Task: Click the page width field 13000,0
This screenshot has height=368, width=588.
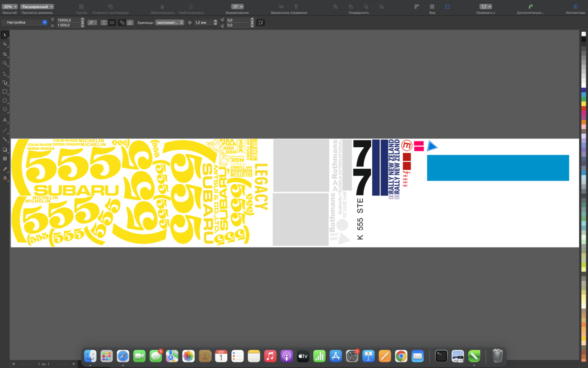Action: click(x=68, y=20)
